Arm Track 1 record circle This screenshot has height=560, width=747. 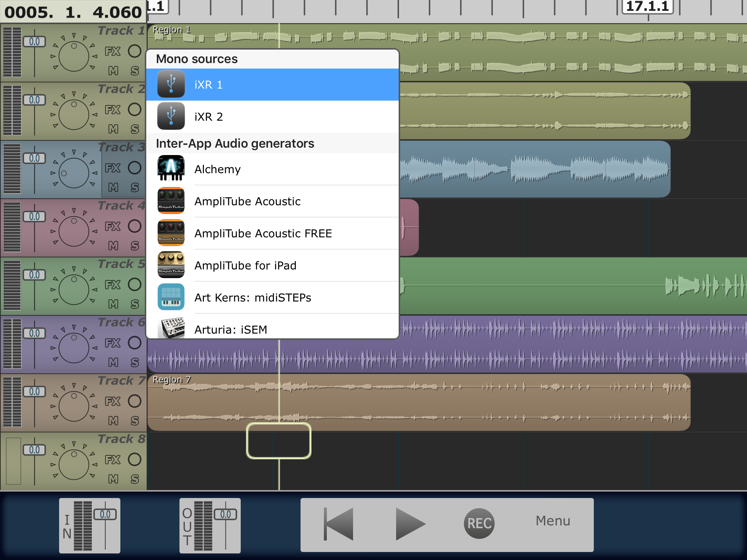coord(135,51)
